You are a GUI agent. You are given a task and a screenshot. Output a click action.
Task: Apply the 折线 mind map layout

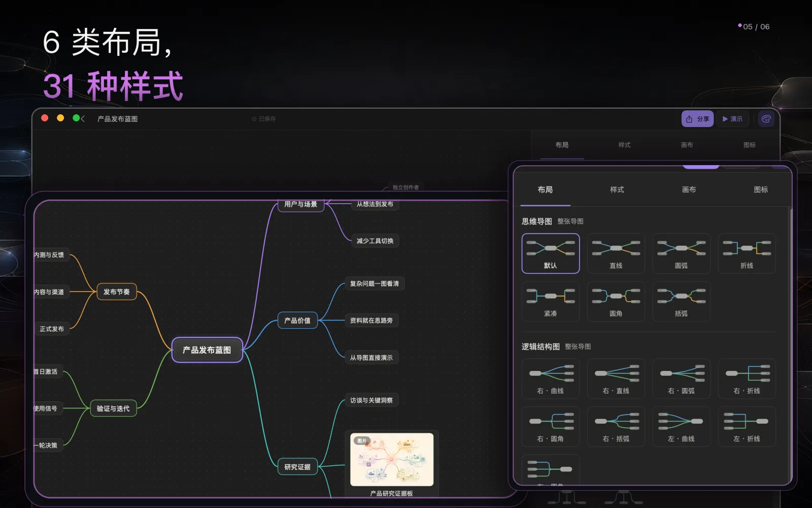tap(747, 253)
